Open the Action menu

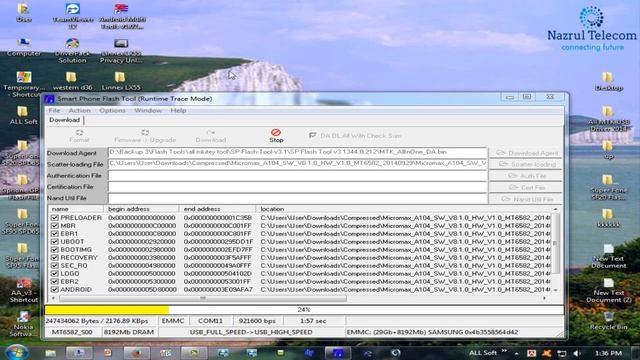(x=79, y=111)
